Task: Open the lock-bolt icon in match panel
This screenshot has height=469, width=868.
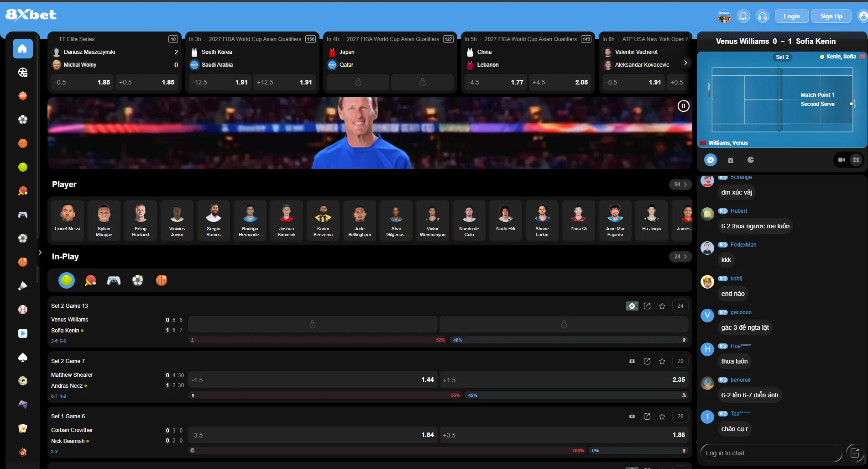Action: point(731,160)
